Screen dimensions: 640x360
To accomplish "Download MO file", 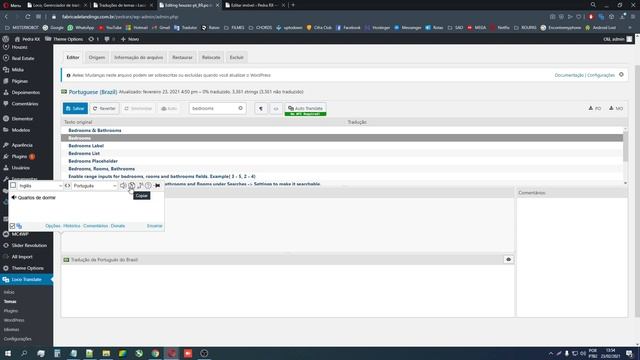I will [616, 108].
